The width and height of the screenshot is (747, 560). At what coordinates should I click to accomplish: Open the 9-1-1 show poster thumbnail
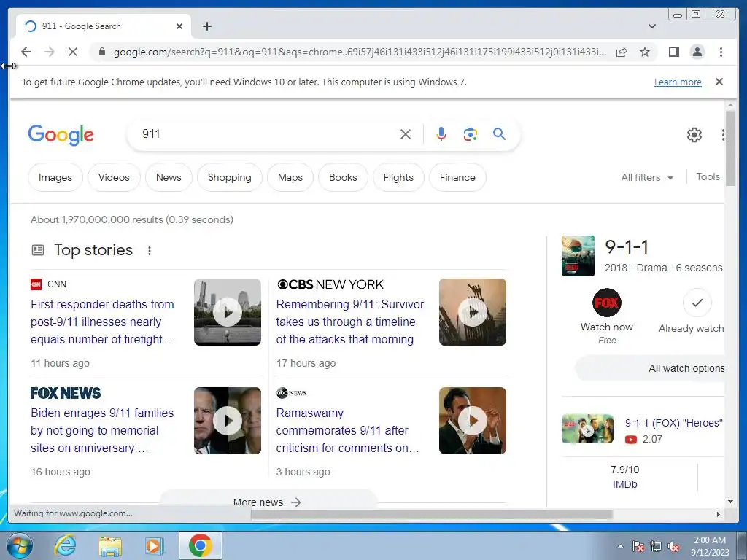point(578,256)
